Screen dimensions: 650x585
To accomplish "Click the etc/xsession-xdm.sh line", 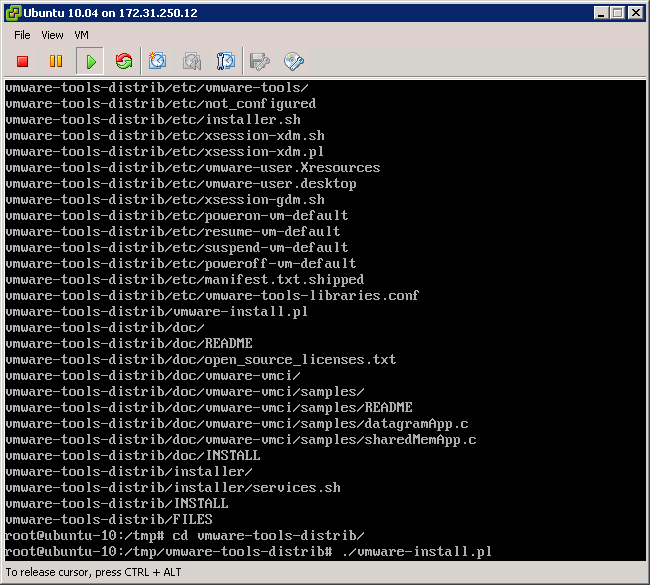I will pos(165,135).
